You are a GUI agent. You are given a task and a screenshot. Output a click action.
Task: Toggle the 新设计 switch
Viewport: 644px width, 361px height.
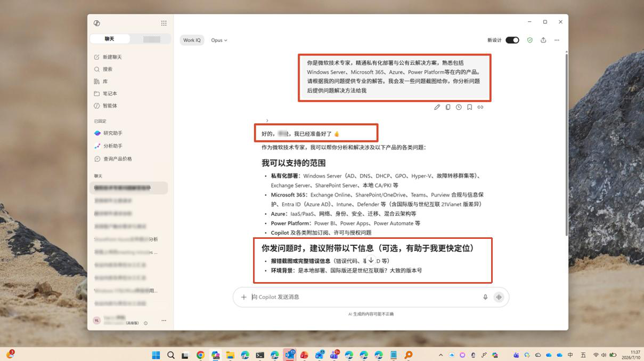point(512,40)
